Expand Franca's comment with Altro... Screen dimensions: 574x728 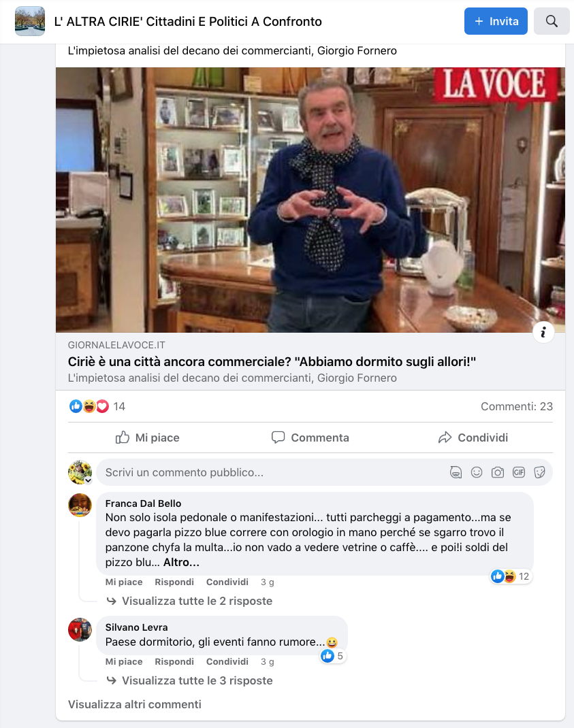pyautogui.click(x=181, y=562)
